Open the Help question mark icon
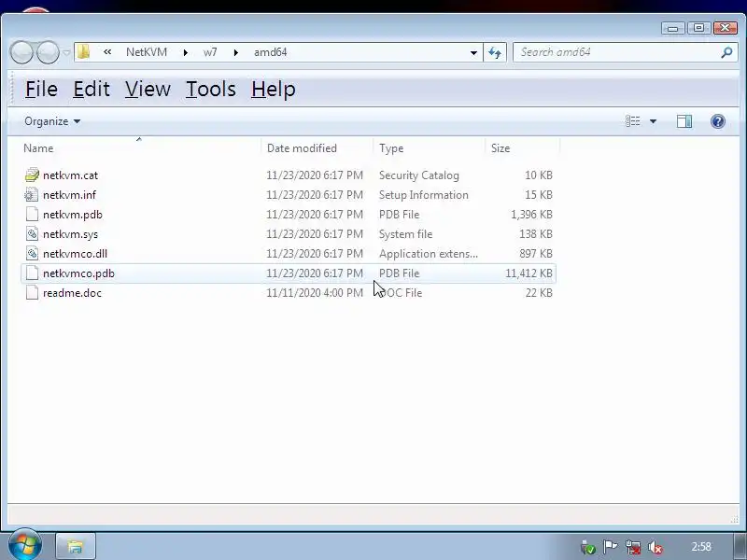 pos(717,121)
